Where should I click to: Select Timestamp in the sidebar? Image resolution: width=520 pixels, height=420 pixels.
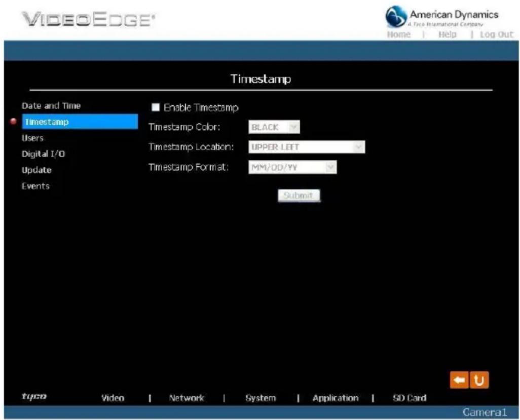click(x=80, y=122)
